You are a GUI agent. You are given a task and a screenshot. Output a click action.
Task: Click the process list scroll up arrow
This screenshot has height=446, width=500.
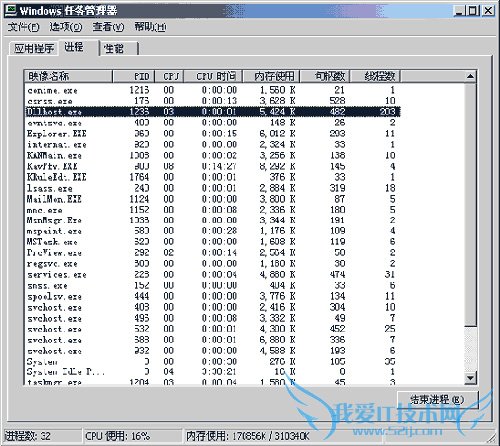470,76
